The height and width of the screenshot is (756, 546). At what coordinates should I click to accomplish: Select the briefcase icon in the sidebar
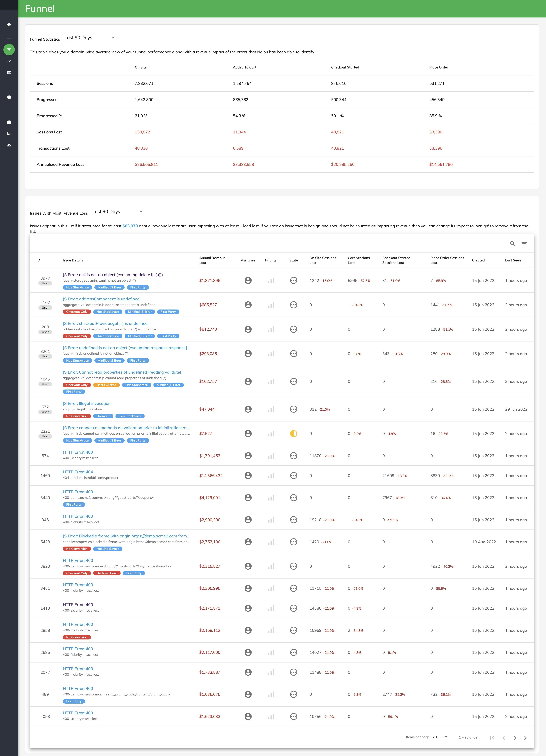pyautogui.click(x=9, y=122)
